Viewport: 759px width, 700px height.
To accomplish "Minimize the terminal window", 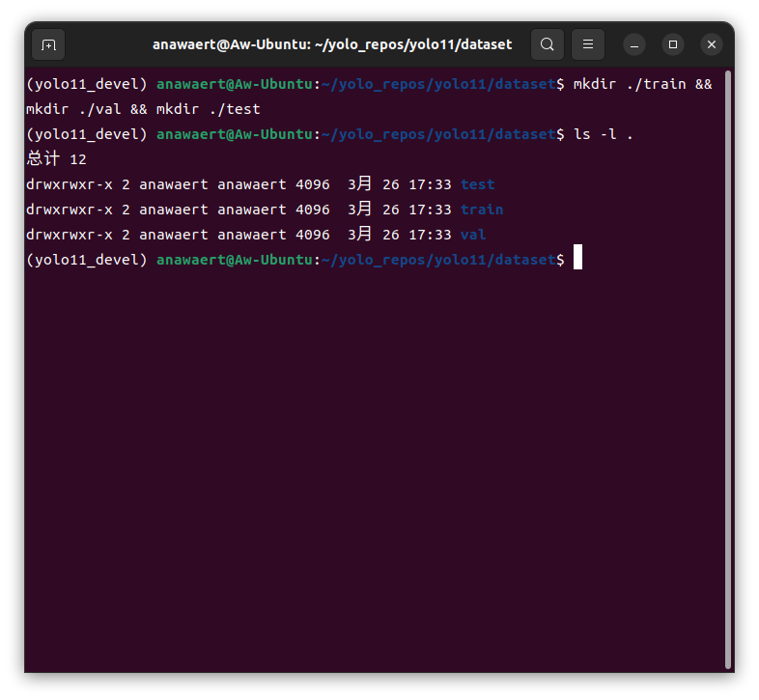I will point(634,44).
